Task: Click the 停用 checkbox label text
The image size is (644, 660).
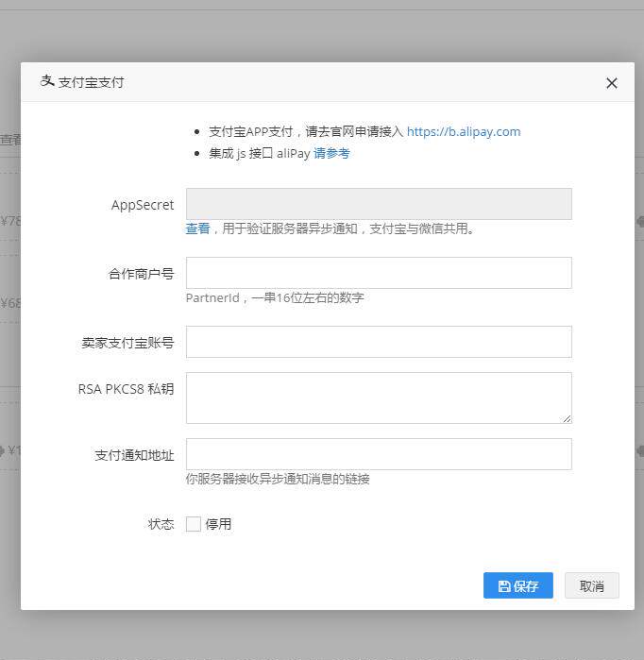Action: click(x=218, y=524)
